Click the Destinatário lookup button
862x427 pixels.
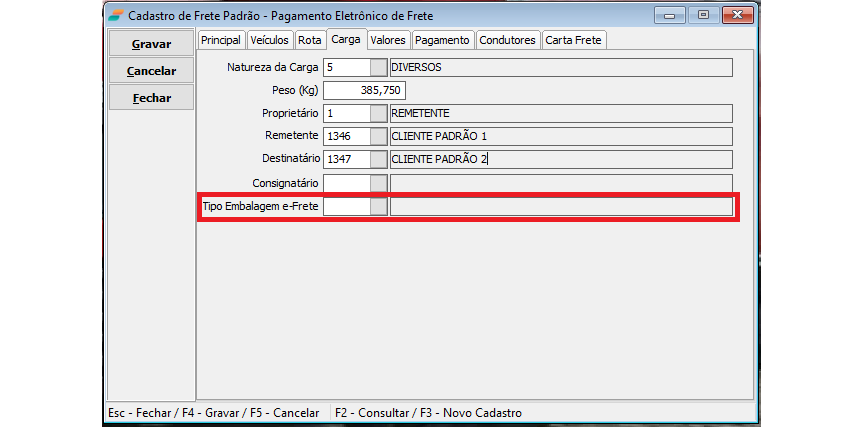point(378,159)
